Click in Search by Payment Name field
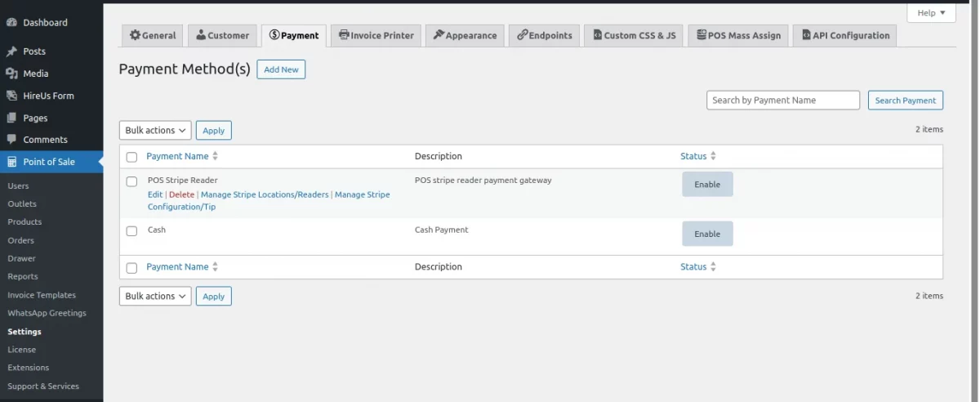 coord(783,100)
